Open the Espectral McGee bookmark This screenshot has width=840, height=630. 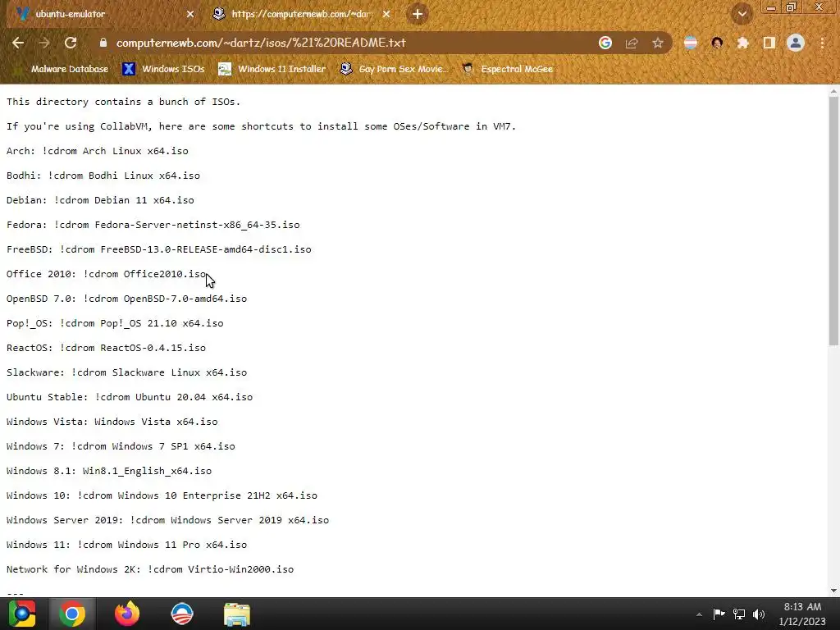coord(507,69)
